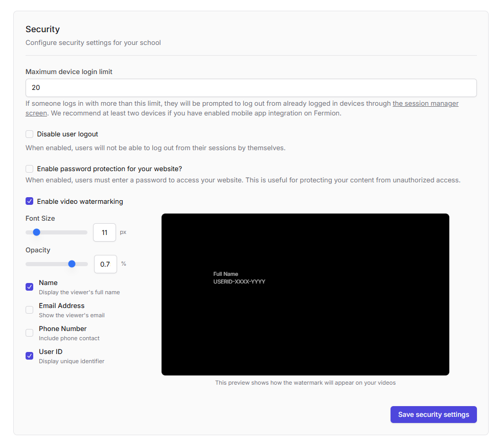Uncheck Enable video watermarking
This screenshot has width=503, height=448.
pyautogui.click(x=30, y=201)
